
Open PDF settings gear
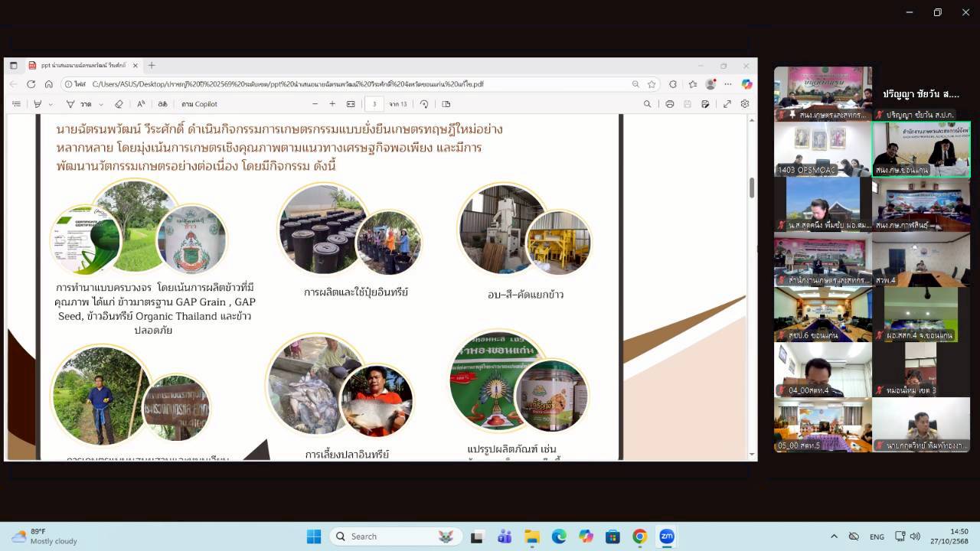coord(744,104)
